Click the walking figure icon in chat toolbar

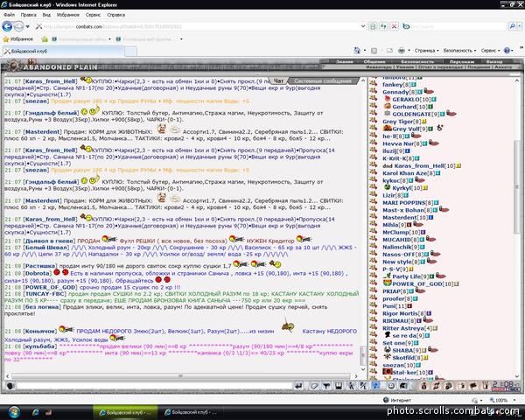click(x=351, y=386)
